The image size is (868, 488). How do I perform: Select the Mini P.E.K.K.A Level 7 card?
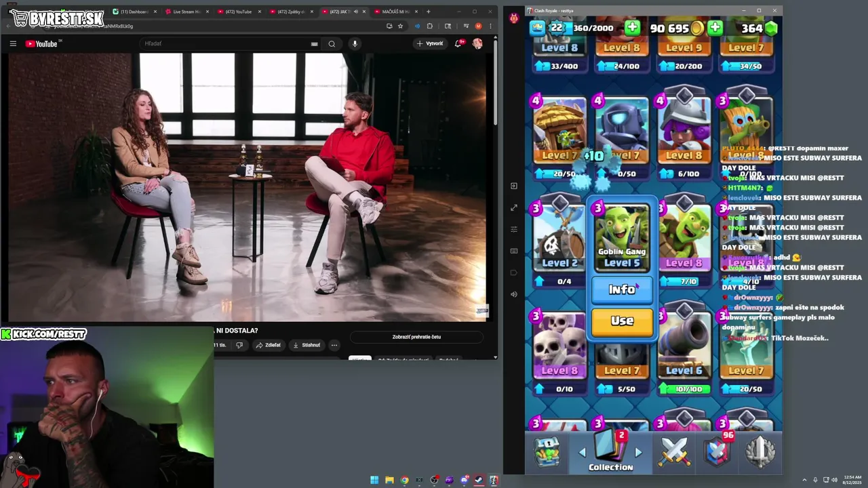pyautogui.click(x=622, y=130)
